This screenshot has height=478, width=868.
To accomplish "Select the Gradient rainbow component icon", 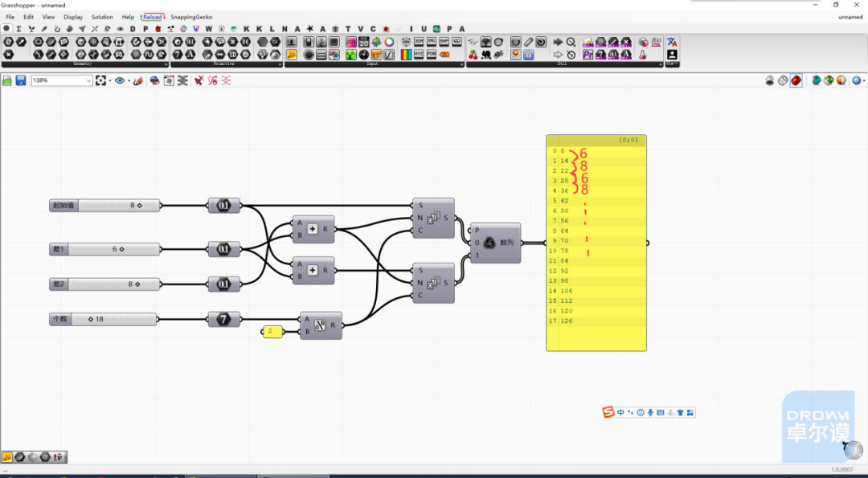I will (407, 55).
